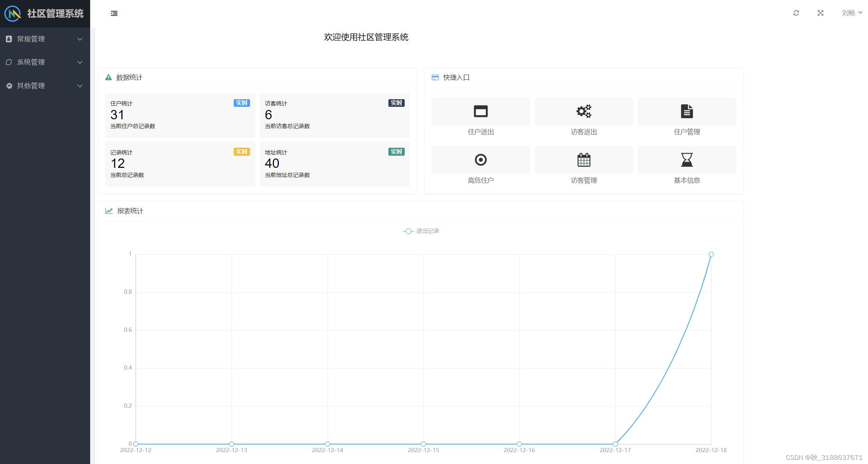This screenshot has height=464, width=868.
Task: Click the green 实时 badge on 地址统计
Action: pos(396,152)
